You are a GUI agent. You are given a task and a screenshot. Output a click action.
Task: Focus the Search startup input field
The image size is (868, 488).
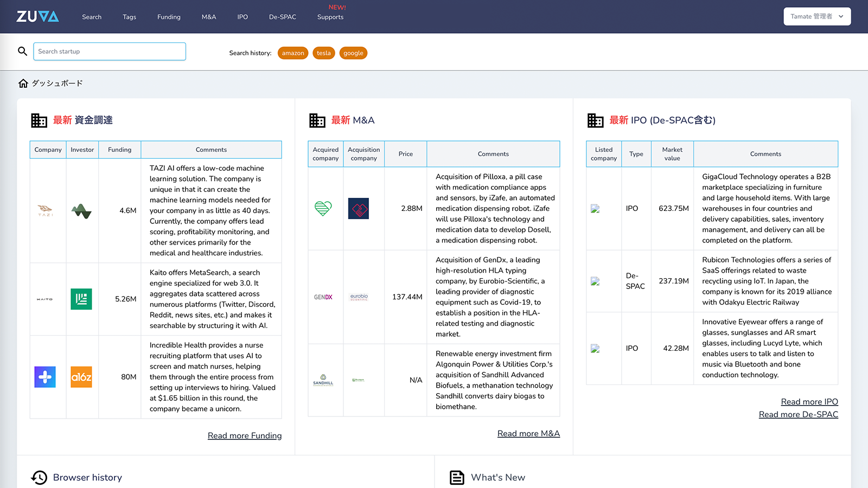coord(110,52)
